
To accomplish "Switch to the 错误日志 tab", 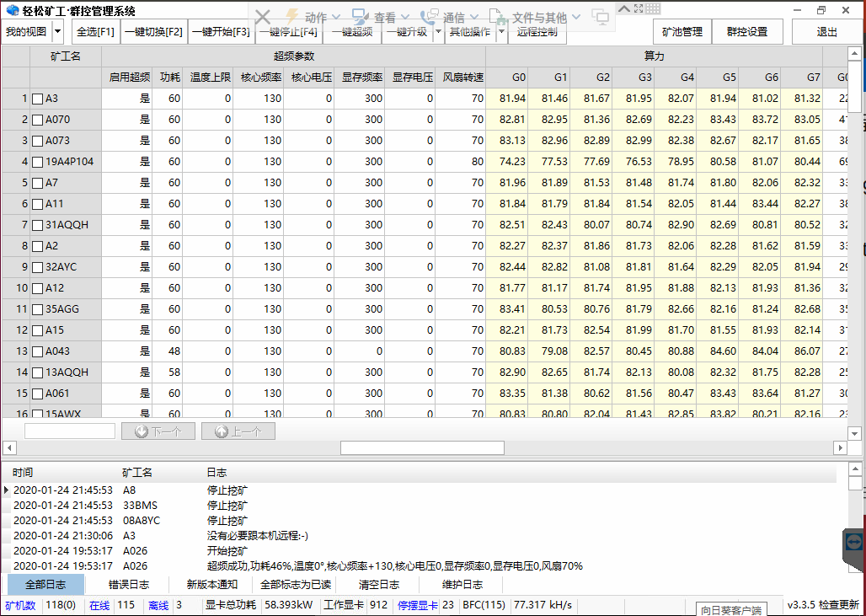I will 129,584.
